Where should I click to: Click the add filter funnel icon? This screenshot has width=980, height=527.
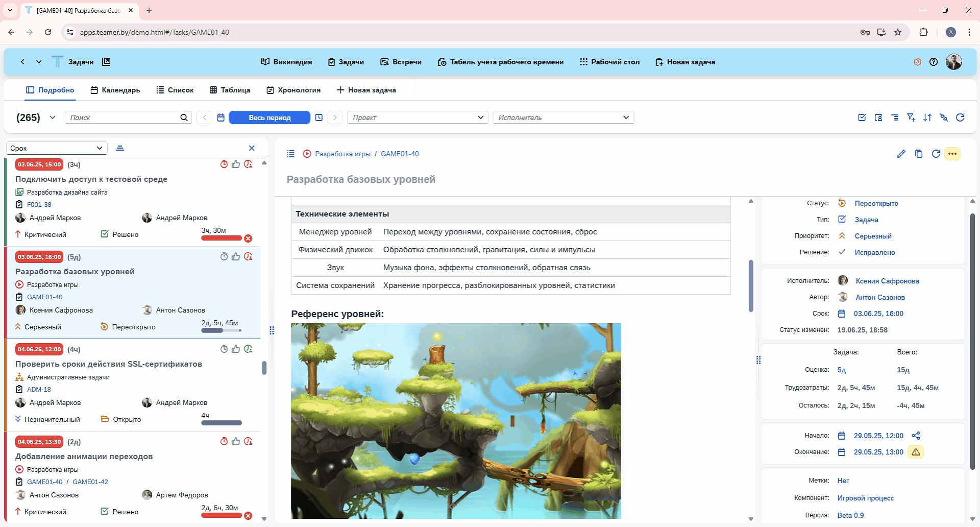click(x=911, y=117)
